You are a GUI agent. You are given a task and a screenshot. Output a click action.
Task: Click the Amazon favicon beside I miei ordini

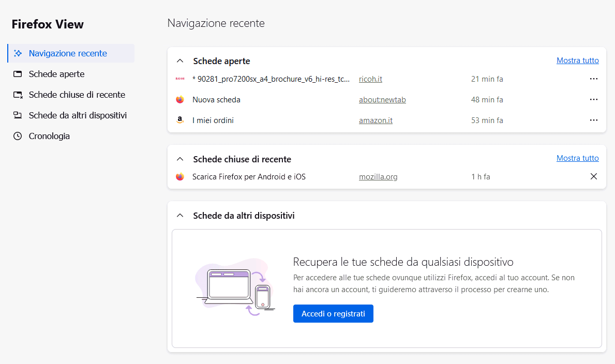(180, 120)
